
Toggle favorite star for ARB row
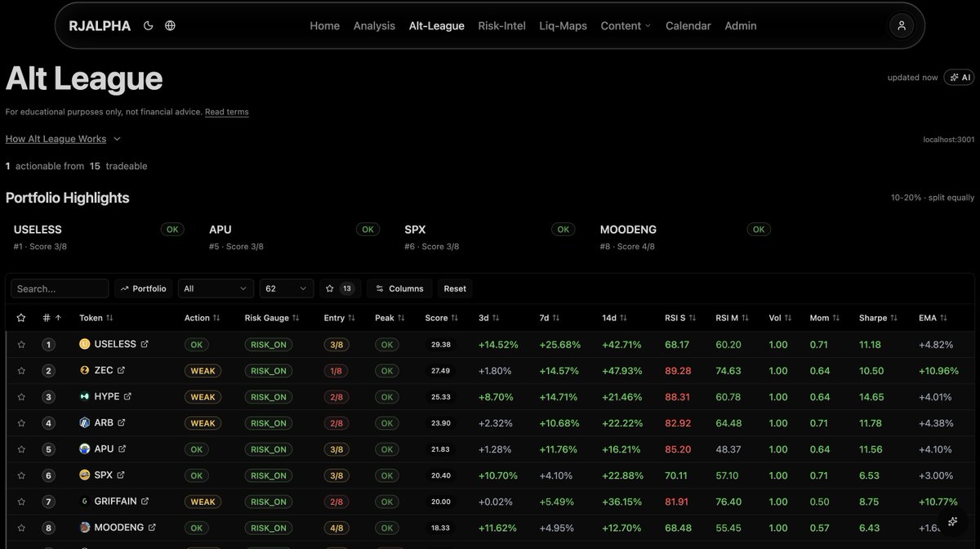tap(21, 423)
